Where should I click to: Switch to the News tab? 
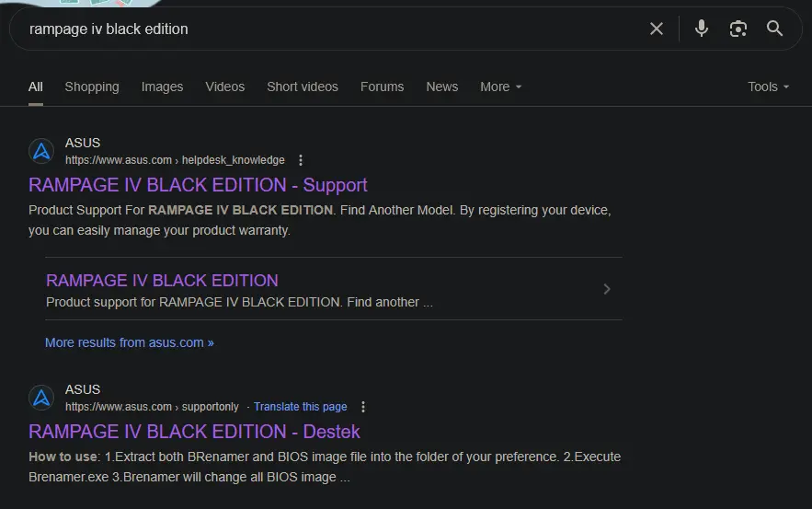(441, 87)
